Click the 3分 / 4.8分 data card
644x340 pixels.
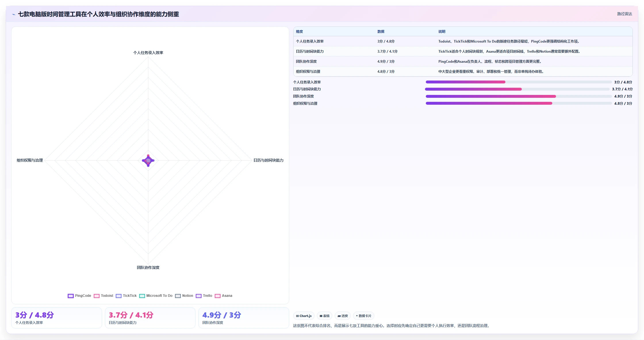[x=57, y=318]
